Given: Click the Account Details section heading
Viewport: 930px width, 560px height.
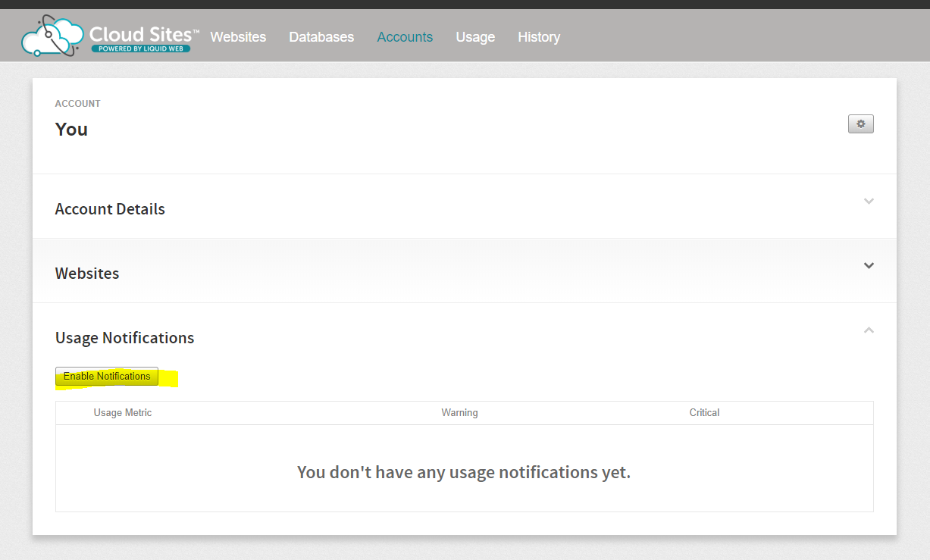Looking at the screenshot, I should tap(110, 209).
